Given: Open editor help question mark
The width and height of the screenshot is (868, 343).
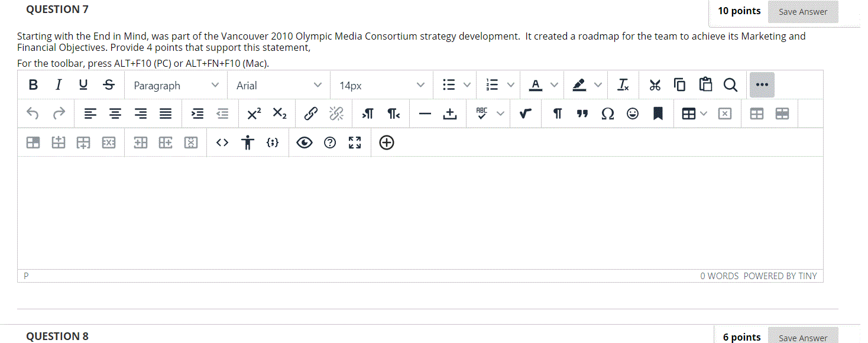Looking at the screenshot, I should 329,143.
